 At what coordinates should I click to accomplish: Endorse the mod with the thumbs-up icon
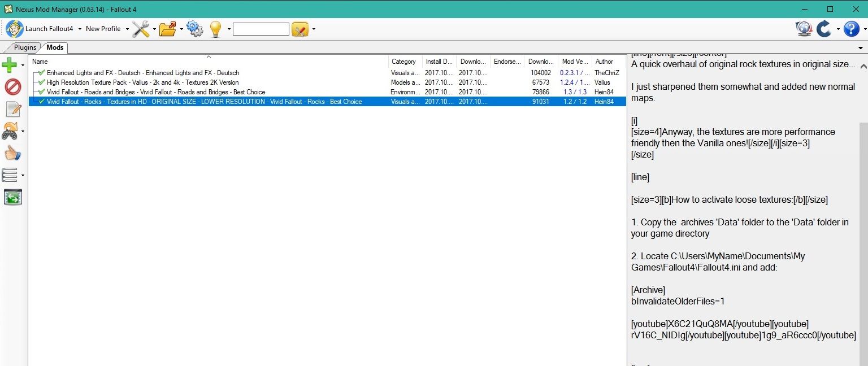12,153
